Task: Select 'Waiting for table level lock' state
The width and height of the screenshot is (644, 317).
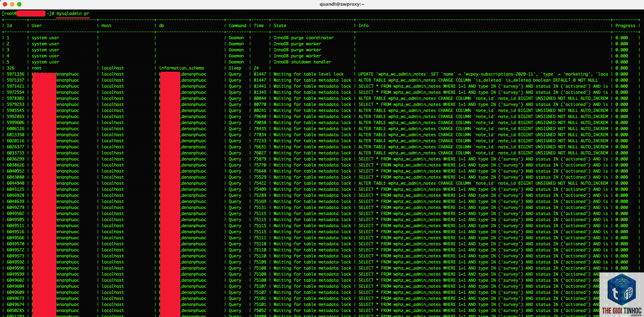Action: 309,74
